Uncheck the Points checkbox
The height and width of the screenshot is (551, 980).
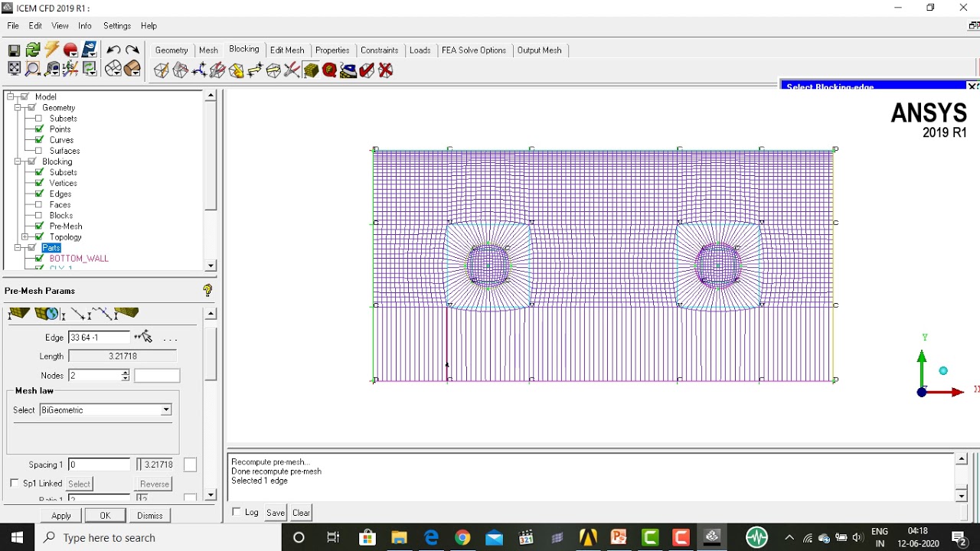click(39, 129)
